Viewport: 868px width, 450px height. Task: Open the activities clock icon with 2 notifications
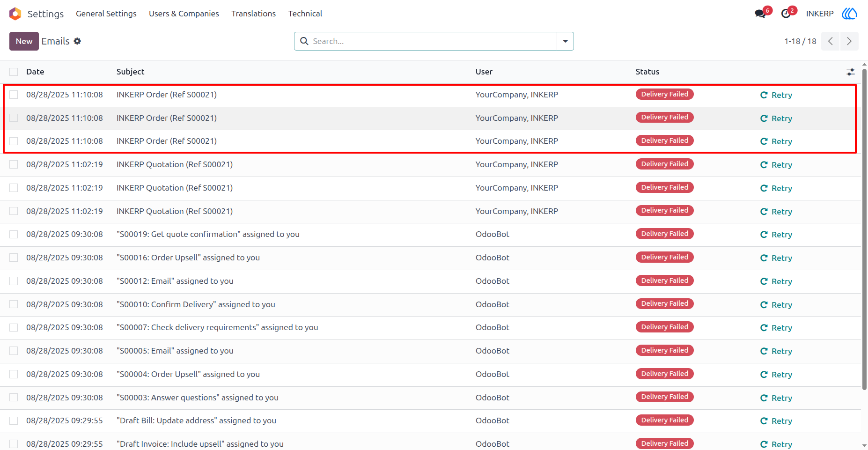(x=786, y=14)
